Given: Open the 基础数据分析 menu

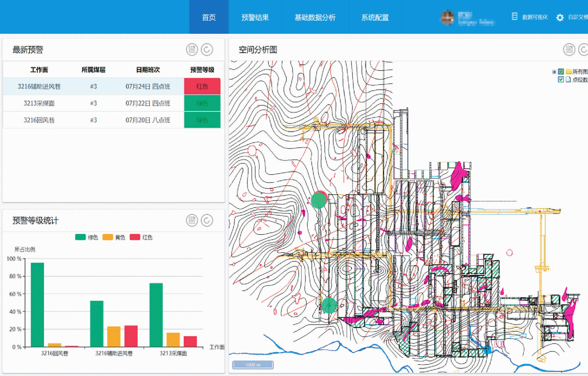Looking at the screenshot, I should coord(315,17).
